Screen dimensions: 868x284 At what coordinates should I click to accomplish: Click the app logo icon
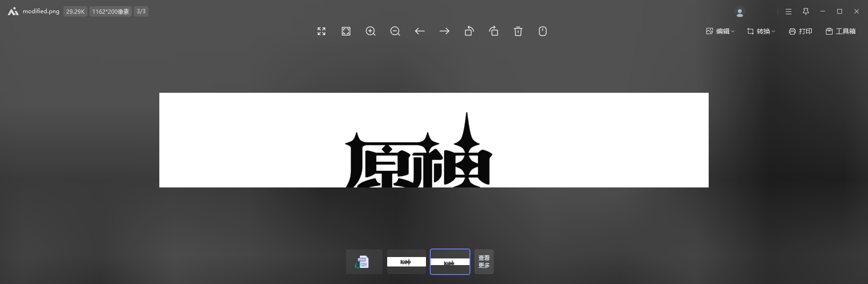pos(13,11)
